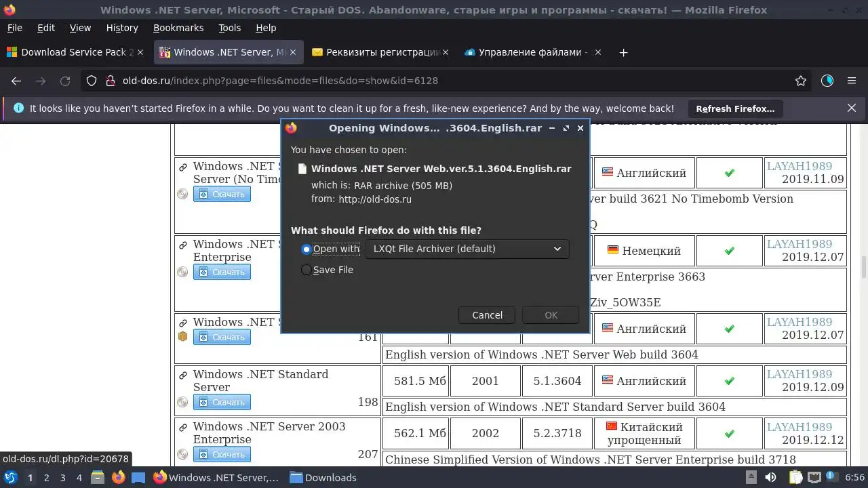868x488 pixels.
Task: Open the network monitor icon in the tray
Action: pyautogui.click(x=814, y=478)
